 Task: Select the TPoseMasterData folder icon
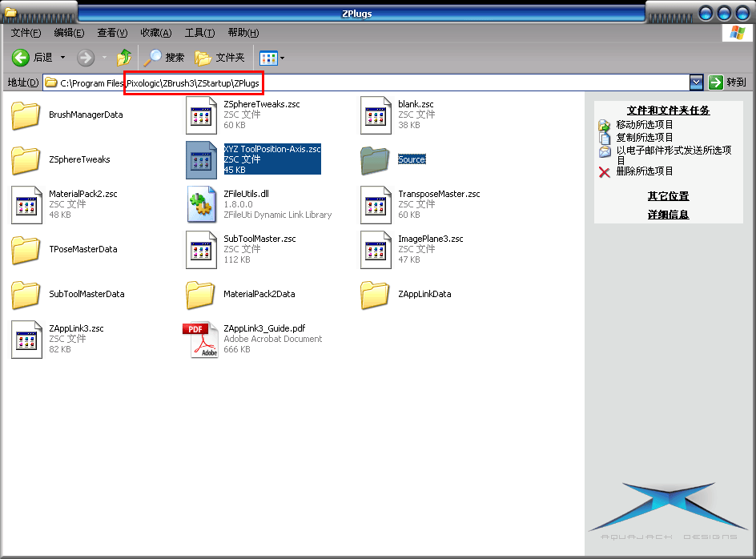pyautogui.click(x=26, y=249)
